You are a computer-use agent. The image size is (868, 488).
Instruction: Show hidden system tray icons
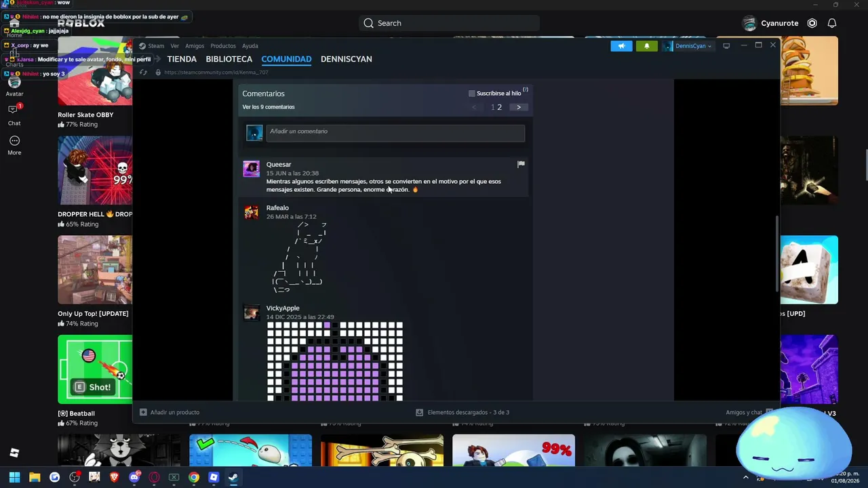tap(746, 477)
